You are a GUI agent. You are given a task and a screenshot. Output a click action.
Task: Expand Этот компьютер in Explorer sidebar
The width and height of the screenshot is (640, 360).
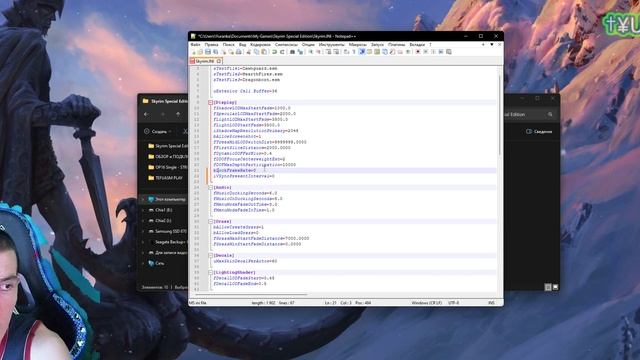click(x=143, y=199)
